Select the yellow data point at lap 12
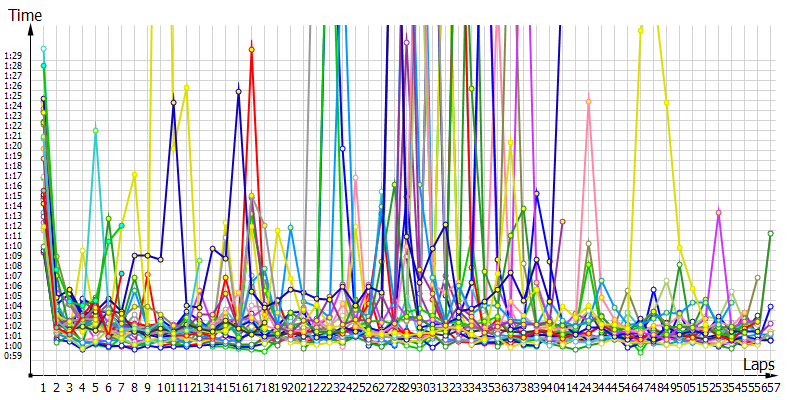The width and height of the screenshot is (800, 400). 186,88
